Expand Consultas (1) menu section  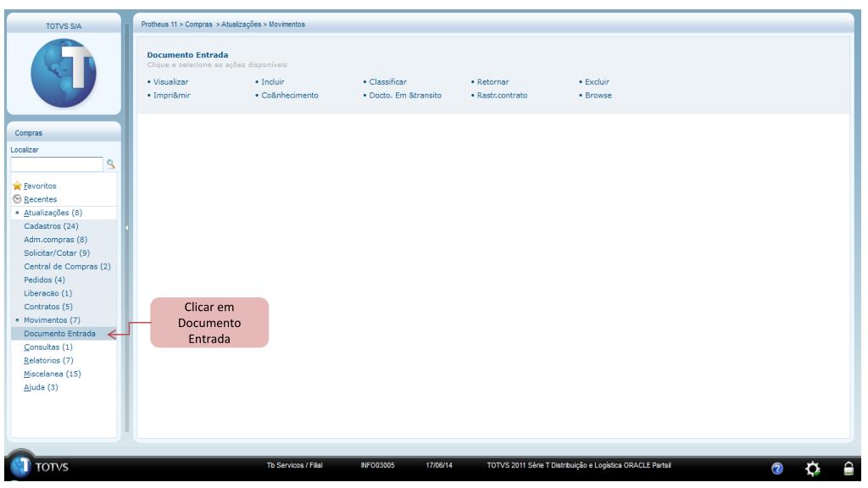[48, 347]
